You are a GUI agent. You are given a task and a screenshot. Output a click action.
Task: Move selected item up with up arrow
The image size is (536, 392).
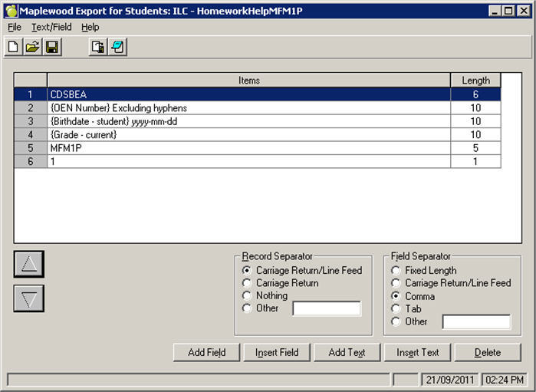coord(29,264)
